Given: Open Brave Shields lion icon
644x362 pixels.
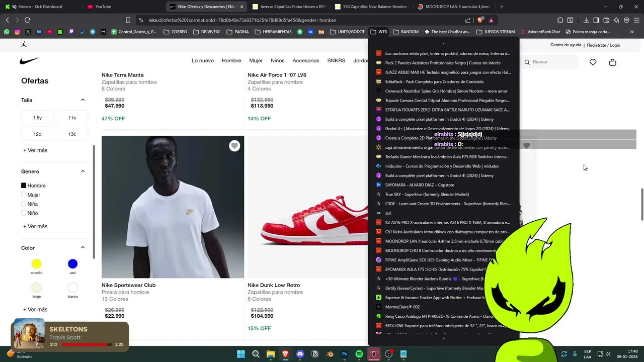Looking at the screenshot, I should point(480,20).
